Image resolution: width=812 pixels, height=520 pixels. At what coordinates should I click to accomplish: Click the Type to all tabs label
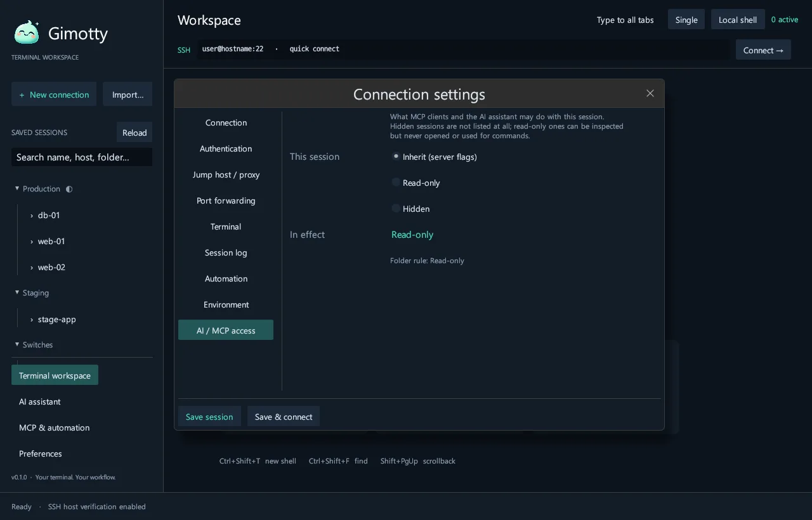coord(625,20)
